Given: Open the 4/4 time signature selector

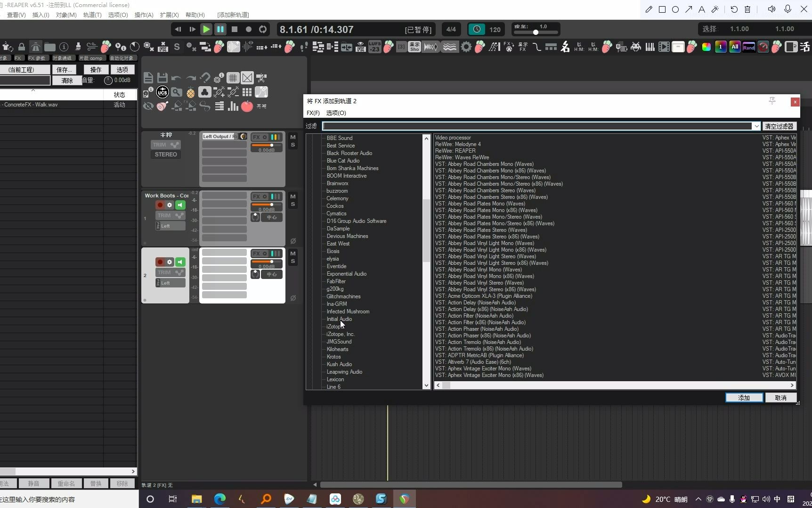Looking at the screenshot, I should coord(451,29).
